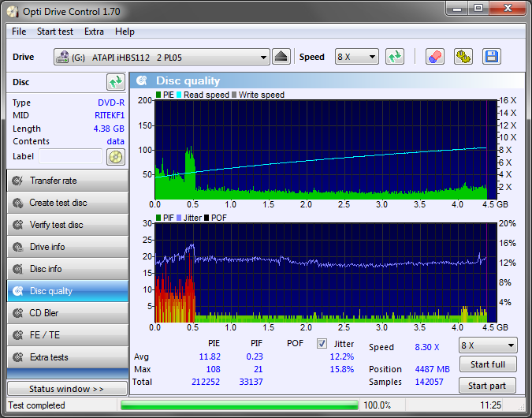The image size is (532, 418).
Task: Toggle the Jitter checkbox
Action: pyautogui.click(x=322, y=344)
